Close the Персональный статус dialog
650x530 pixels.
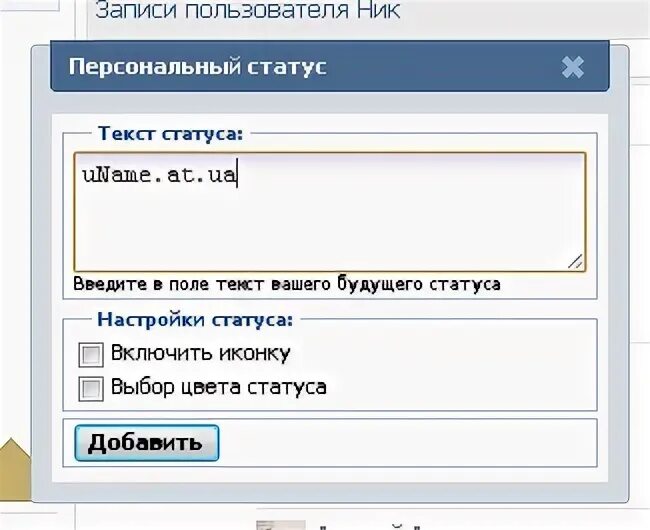[572, 68]
